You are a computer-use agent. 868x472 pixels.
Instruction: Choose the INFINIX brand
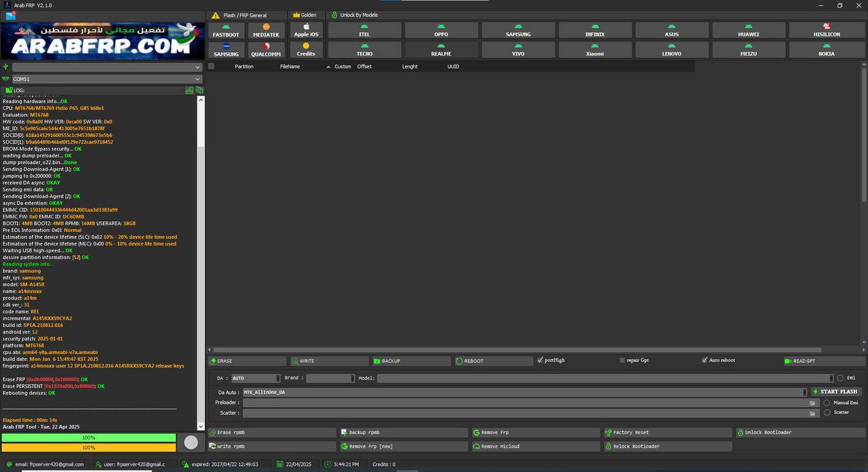click(x=595, y=31)
